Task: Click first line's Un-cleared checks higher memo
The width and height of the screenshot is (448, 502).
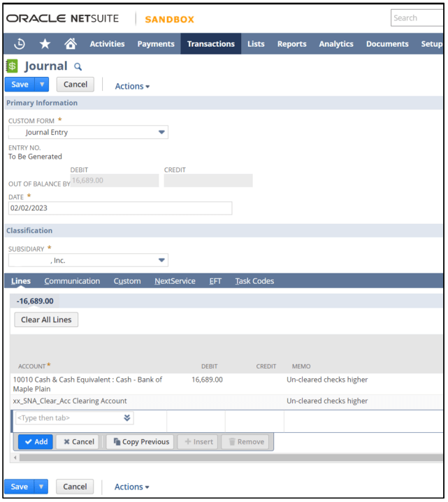Action: (327, 380)
